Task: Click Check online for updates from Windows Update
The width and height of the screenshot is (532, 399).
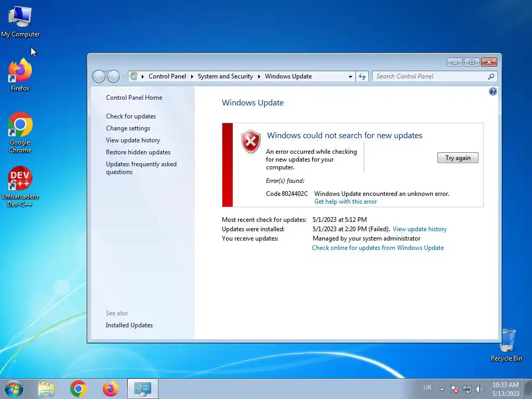Action: pos(378,248)
